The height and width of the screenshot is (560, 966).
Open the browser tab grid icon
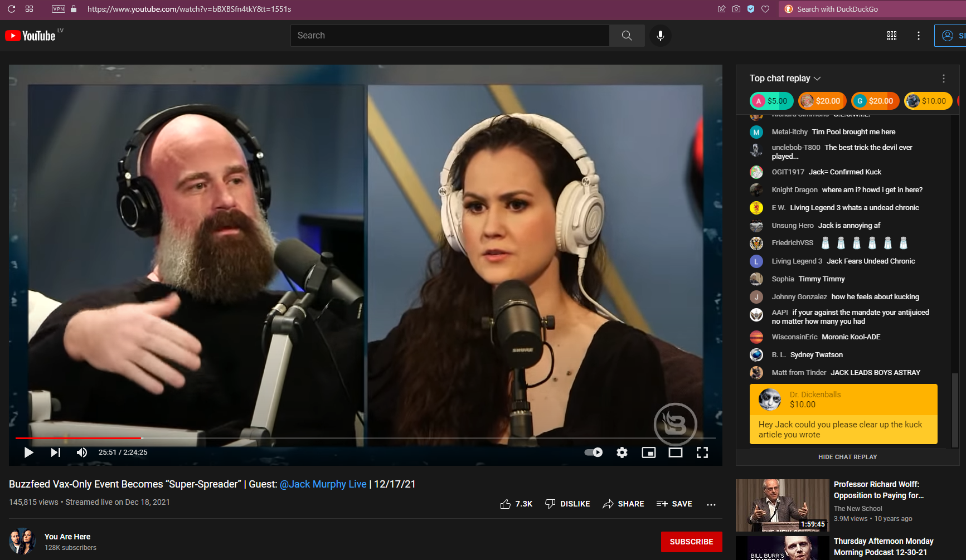pos(30,9)
